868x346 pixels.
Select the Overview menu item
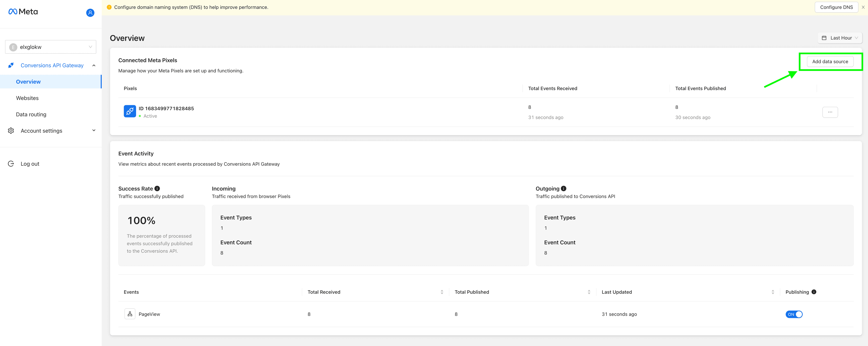pos(51,82)
